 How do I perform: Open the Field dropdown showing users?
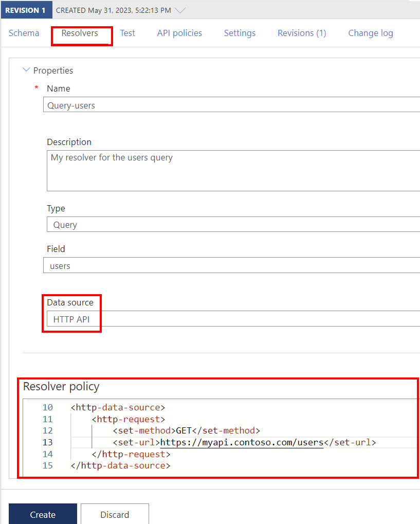pyautogui.click(x=231, y=265)
